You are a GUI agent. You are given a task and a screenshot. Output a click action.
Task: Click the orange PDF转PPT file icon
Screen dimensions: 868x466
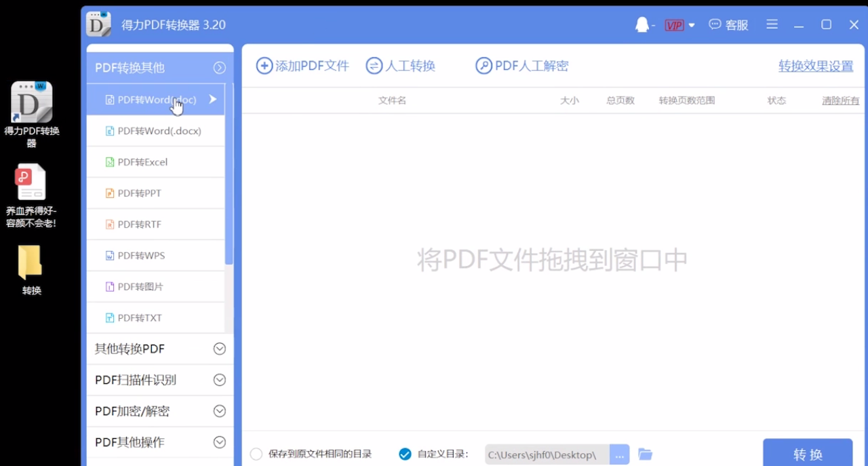[110, 193]
